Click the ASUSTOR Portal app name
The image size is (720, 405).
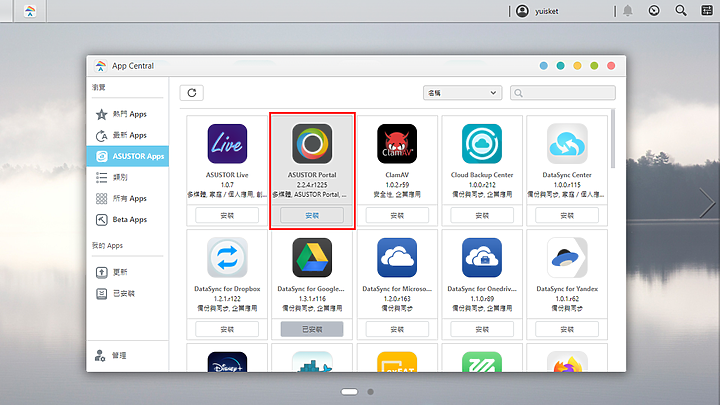pyautogui.click(x=312, y=175)
